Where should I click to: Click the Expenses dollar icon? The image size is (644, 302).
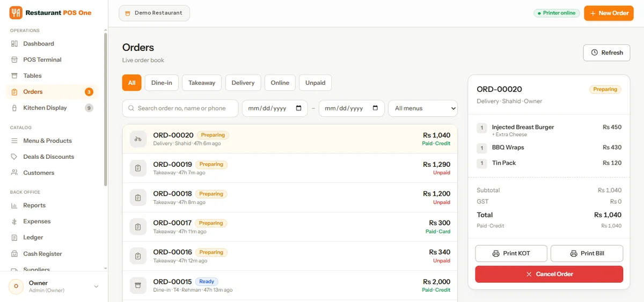(14, 222)
